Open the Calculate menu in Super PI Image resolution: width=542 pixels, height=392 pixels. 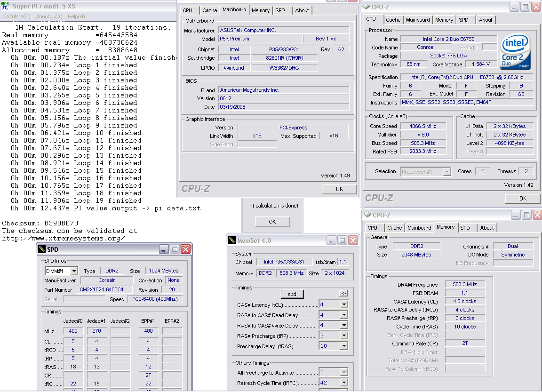coord(16,16)
